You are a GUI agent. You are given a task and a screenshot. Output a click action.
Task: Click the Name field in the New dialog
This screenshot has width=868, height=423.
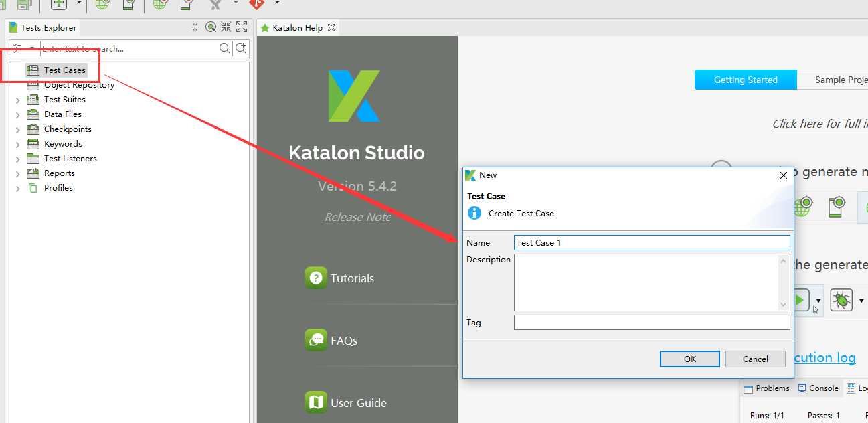[652, 242]
